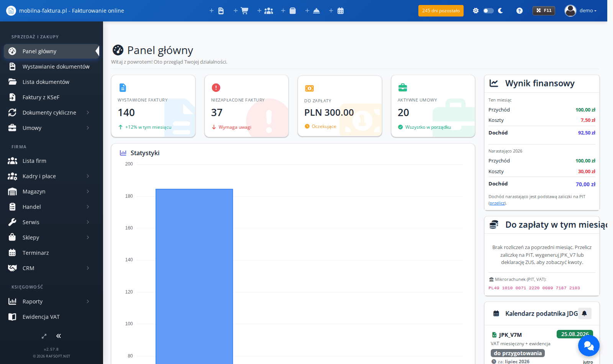Open the settings gear icon
This screenshot has height=364, width=613.
click(x=476, y=11)
